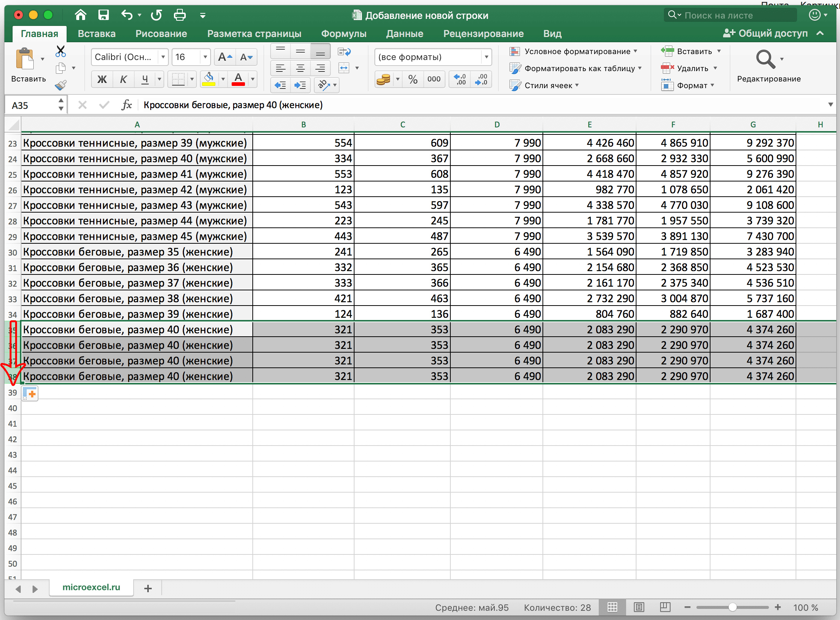Image resolution: width=840 pixels, height=620 pixels.
Task: Click the Print icon in title bar
Action: click(x=179, y=15)
